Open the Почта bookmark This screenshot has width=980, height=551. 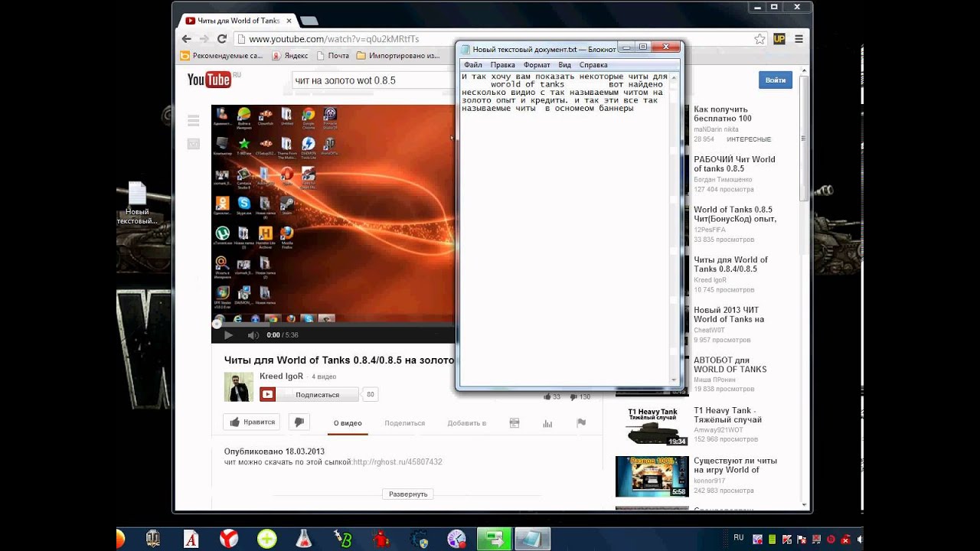click(x=332, y=56)
